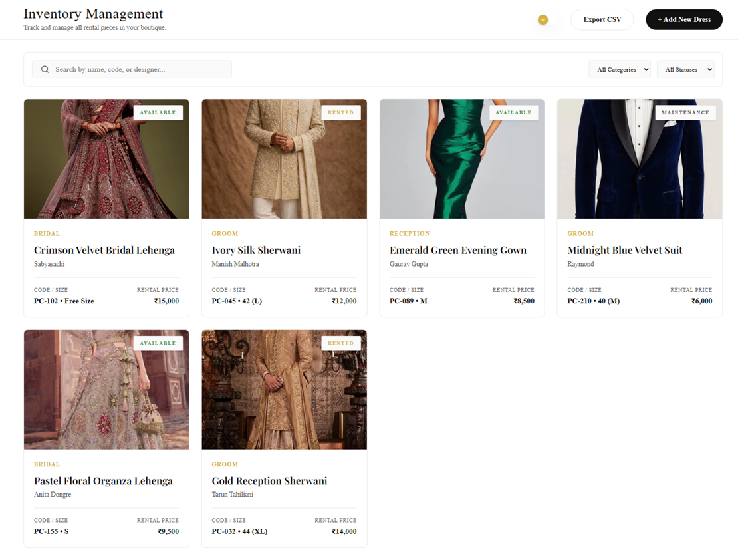
Task: Click the Export CSV button
Action: pos(602,19)
